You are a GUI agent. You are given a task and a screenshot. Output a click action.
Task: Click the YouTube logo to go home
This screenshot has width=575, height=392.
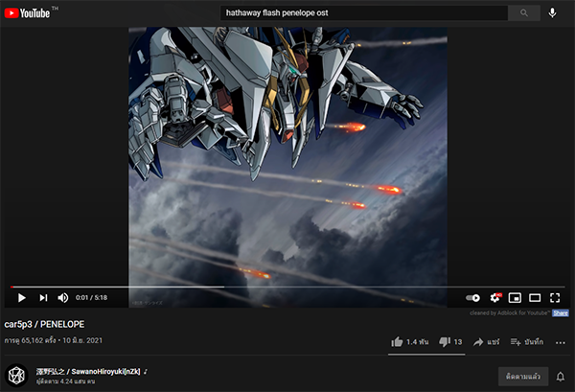pos(31,12)
